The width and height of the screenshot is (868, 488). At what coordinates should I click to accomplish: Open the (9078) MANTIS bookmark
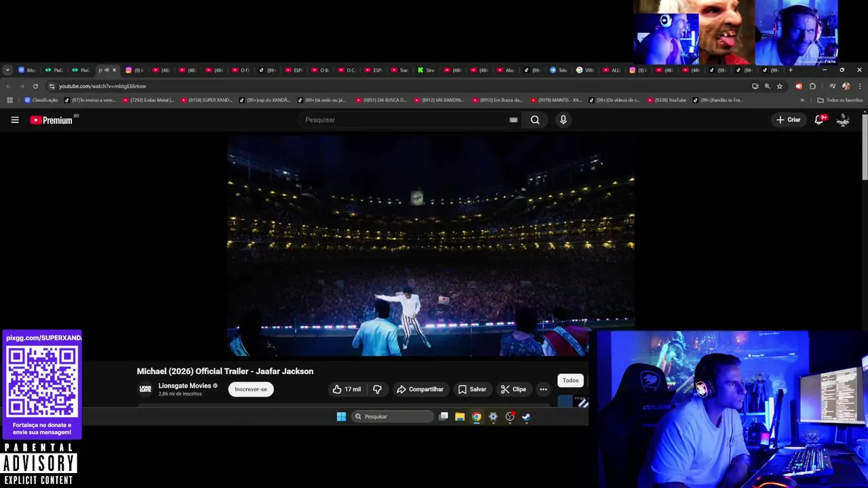557,100
